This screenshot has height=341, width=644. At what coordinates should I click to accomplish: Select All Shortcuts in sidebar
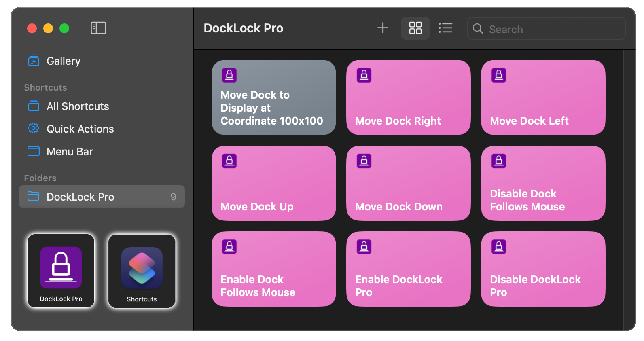(x=102, y=106)
